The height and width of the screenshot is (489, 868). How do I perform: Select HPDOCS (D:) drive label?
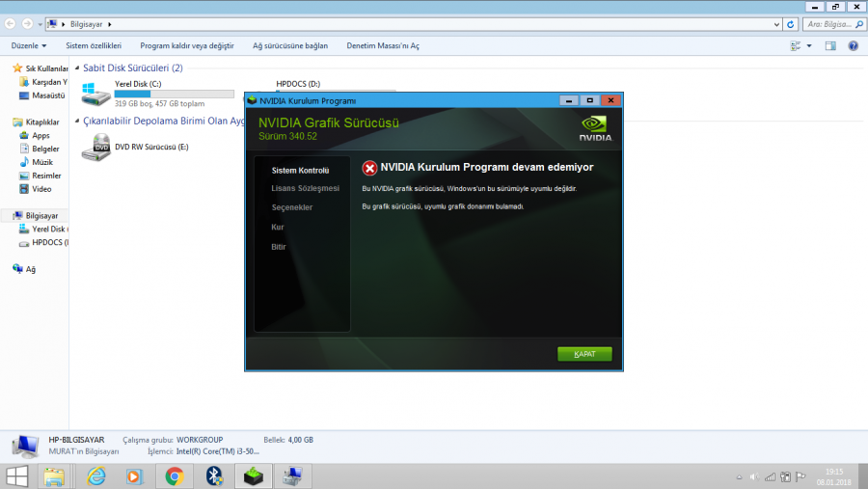tap(298, 84)
